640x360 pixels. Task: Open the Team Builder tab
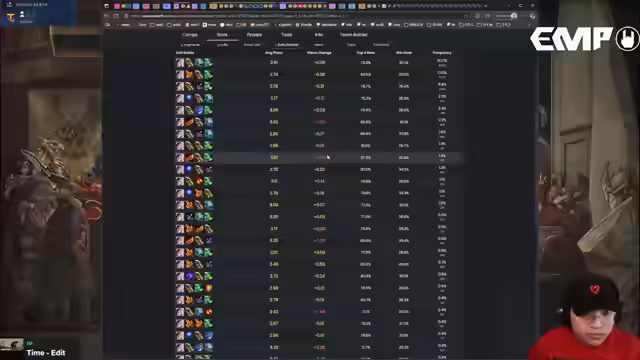(354, 35)
